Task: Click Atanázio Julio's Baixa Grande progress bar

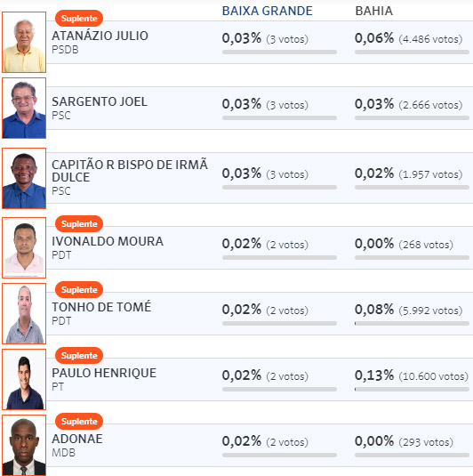Action: click(279, 52)
